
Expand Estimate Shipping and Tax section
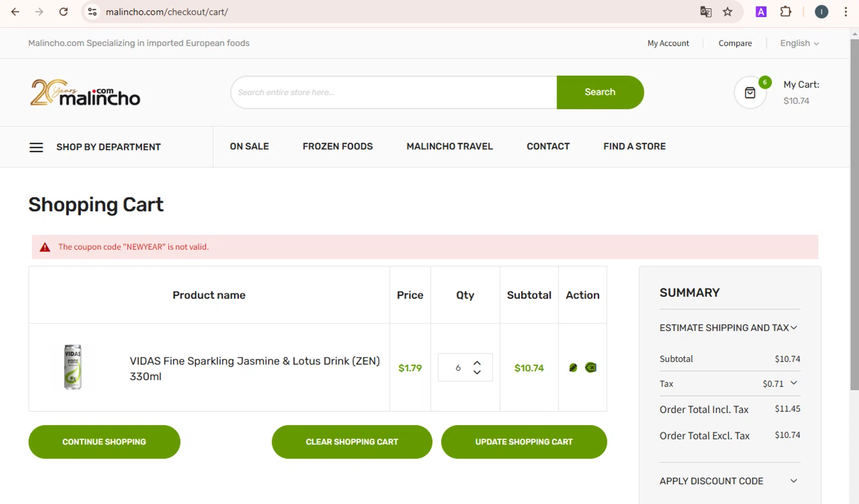(x=728, y=328)
